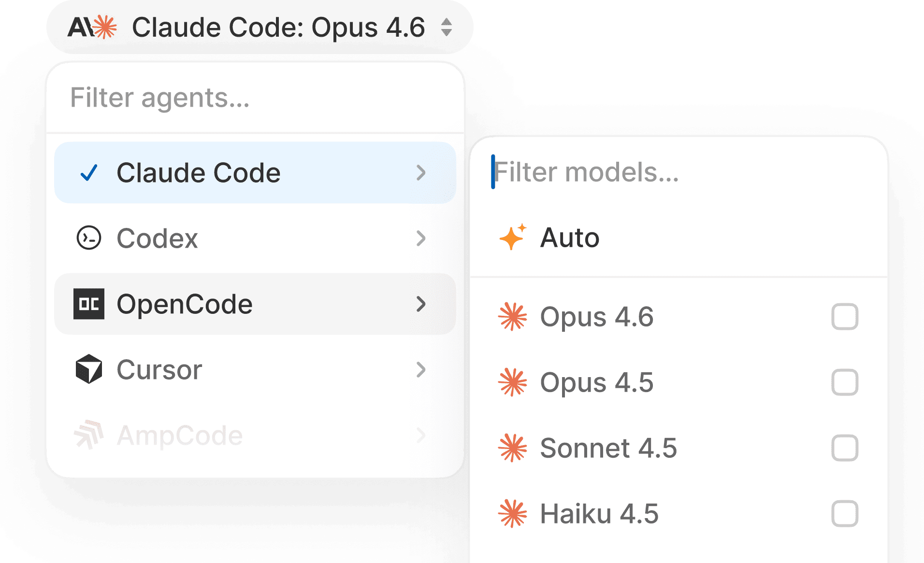Click the AmpCode arrows icon

(x=89, y=435)
